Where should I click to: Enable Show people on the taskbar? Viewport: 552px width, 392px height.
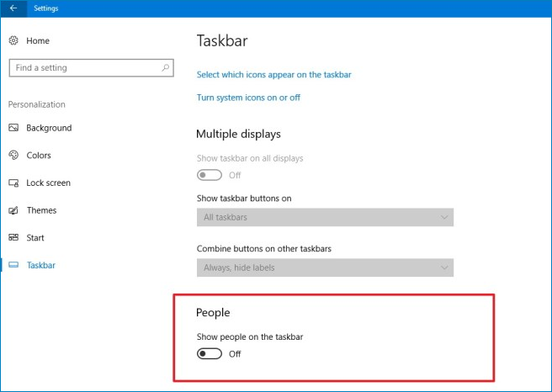210,353
